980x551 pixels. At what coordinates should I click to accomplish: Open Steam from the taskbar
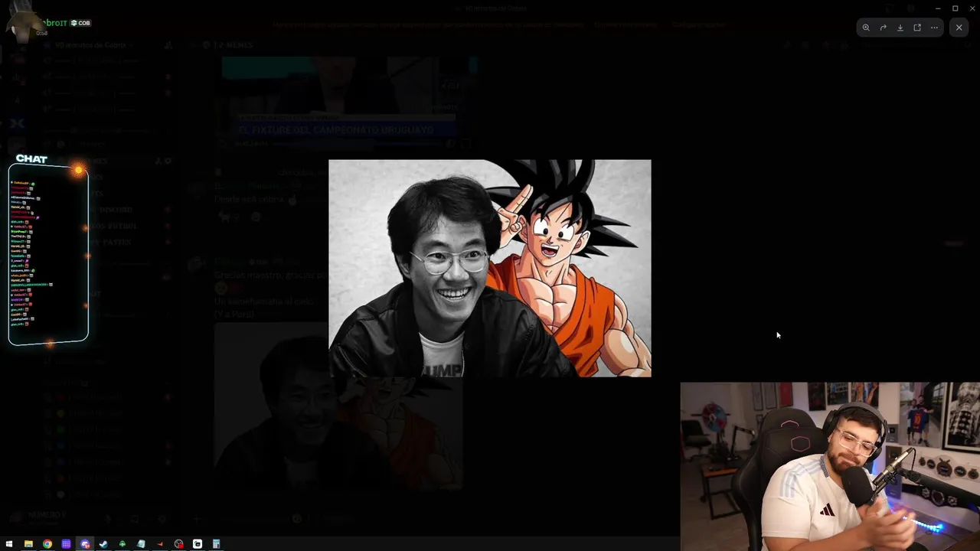pyautogui.click(x=103, y=544)
